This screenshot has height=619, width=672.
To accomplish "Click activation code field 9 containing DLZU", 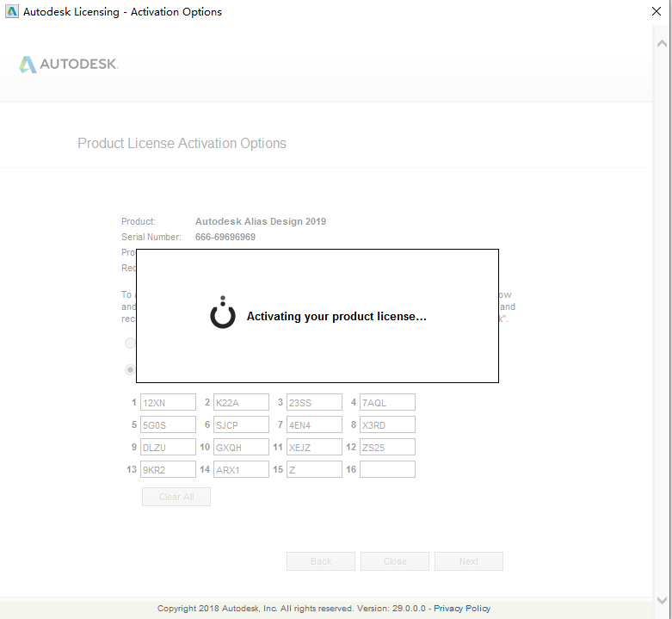I will click(168, 447).
